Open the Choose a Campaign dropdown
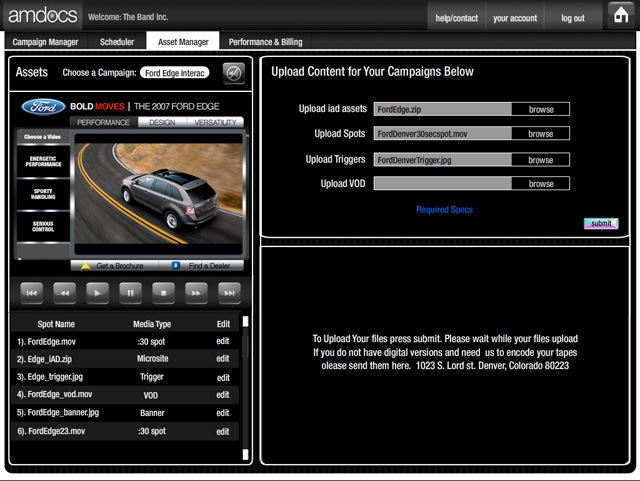The height and width of the screenshot is (481, 640). pos(175,73)
